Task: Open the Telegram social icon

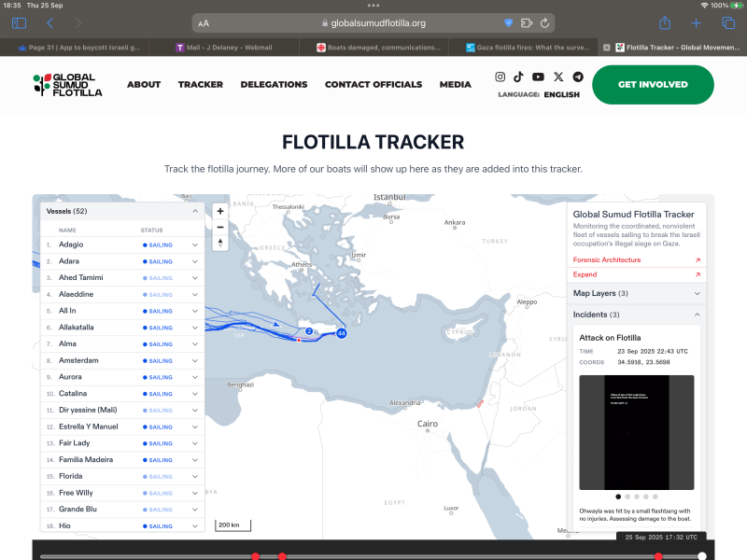Action: (x=578, y=77)
